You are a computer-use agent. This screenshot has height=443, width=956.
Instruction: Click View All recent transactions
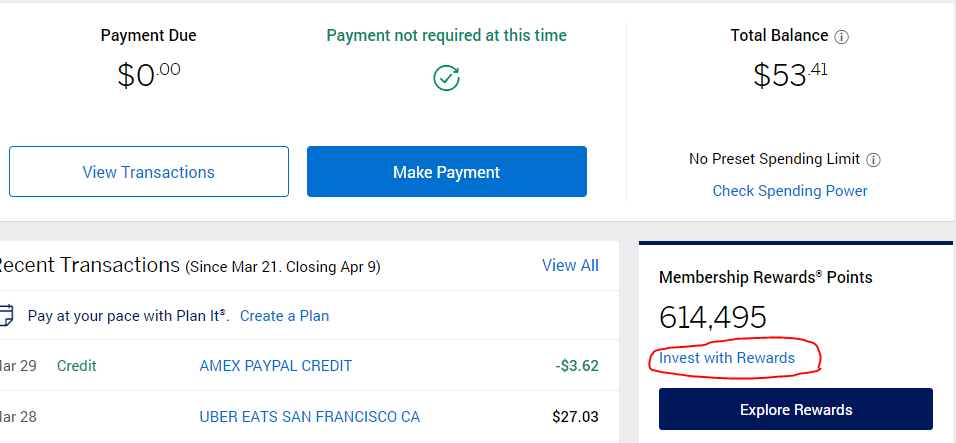coord(570,265)
